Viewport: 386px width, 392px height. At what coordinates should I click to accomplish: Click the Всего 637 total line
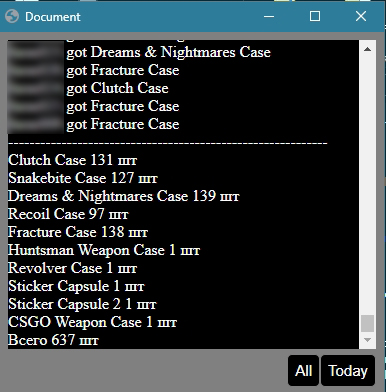tap(53, 340)
